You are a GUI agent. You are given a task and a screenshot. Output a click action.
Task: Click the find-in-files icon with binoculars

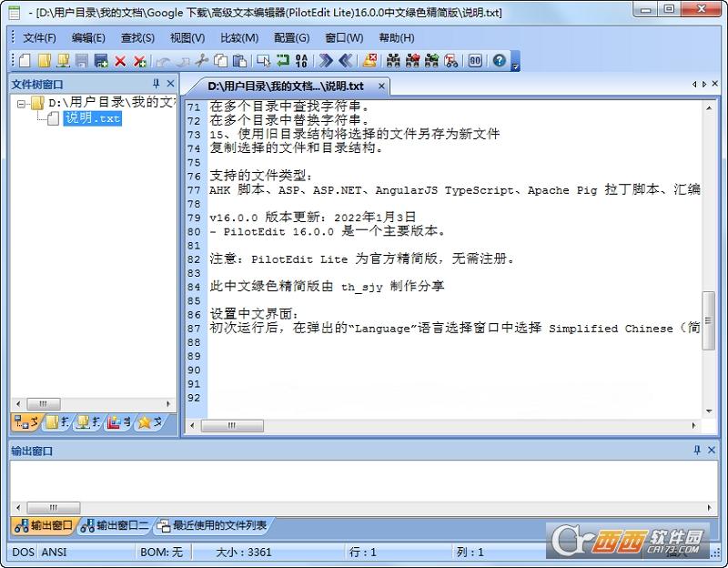[x=450, y=61]
